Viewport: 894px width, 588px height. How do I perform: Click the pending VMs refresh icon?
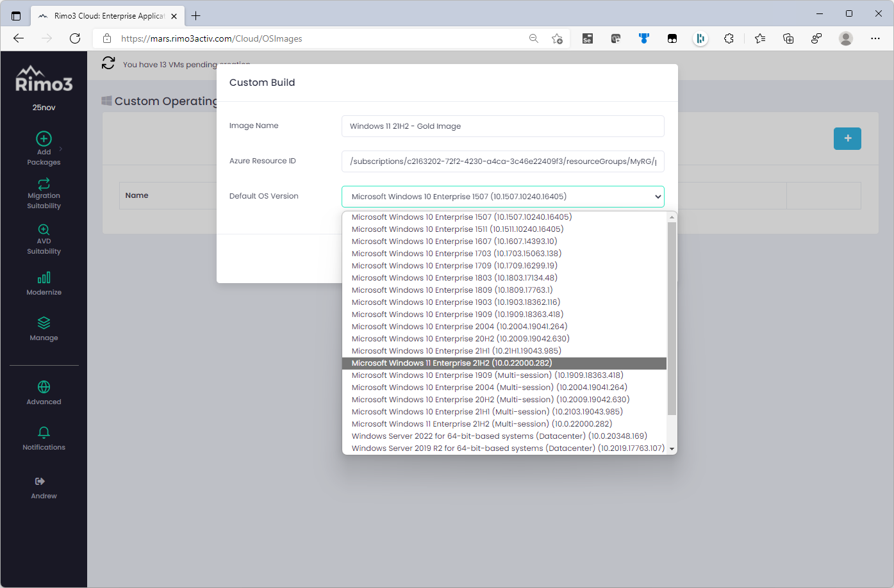108,63
